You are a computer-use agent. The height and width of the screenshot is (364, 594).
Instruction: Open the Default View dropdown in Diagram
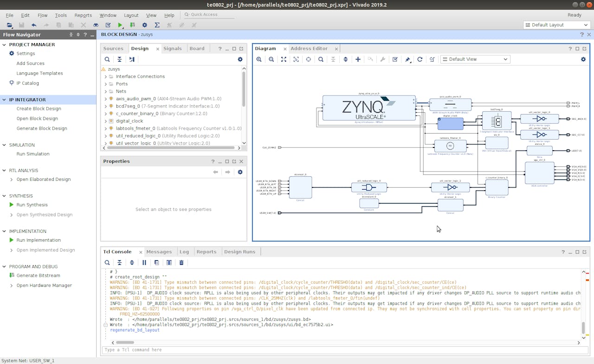coord(475,59)
